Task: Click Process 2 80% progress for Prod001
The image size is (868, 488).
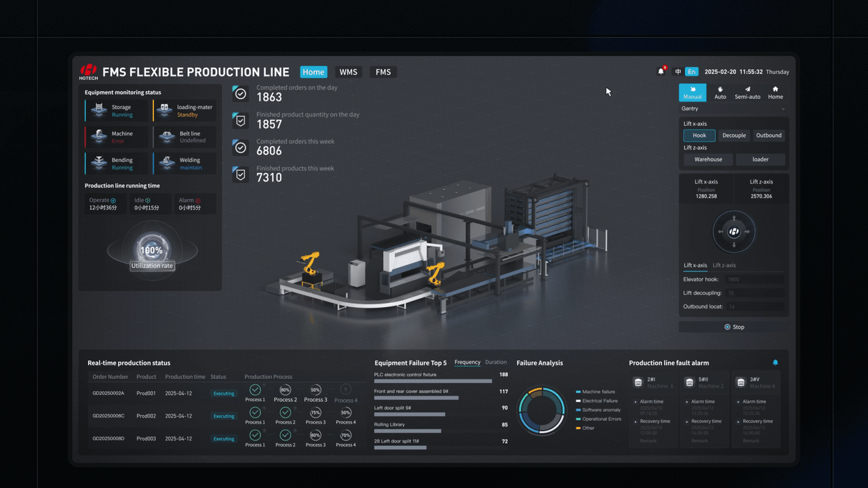Action: [285, 390]
